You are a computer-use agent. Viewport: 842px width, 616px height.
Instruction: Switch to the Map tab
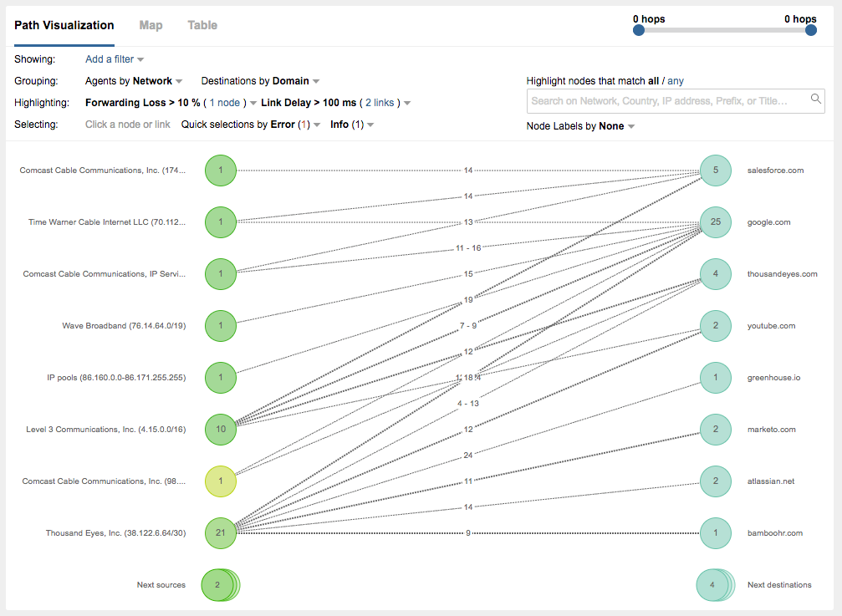pyautogui.click(x=151, y=25)
